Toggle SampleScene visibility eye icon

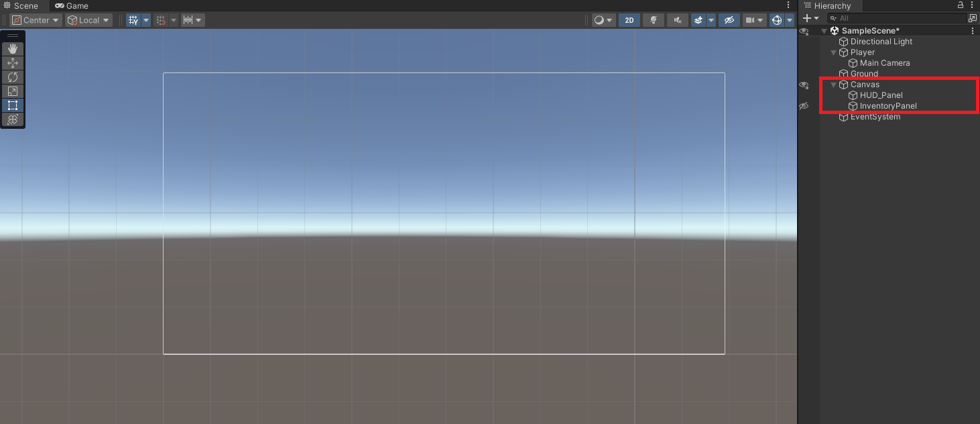804,31
